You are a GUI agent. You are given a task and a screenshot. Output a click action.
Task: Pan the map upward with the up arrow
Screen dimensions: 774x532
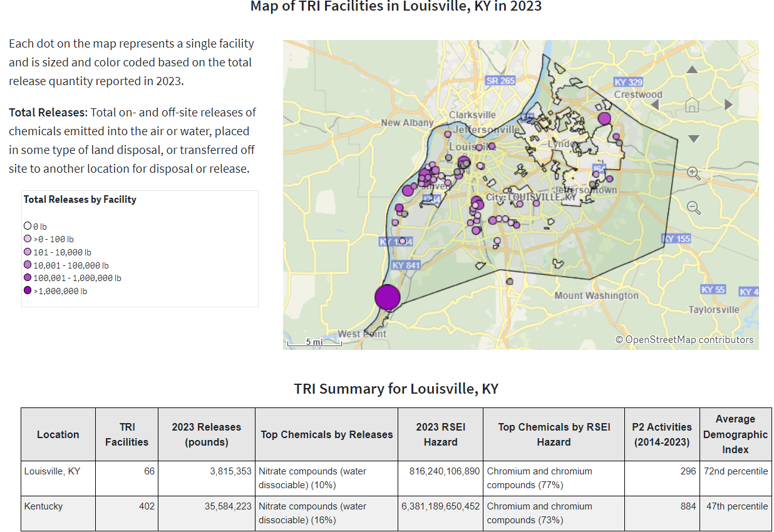point(692,70)
